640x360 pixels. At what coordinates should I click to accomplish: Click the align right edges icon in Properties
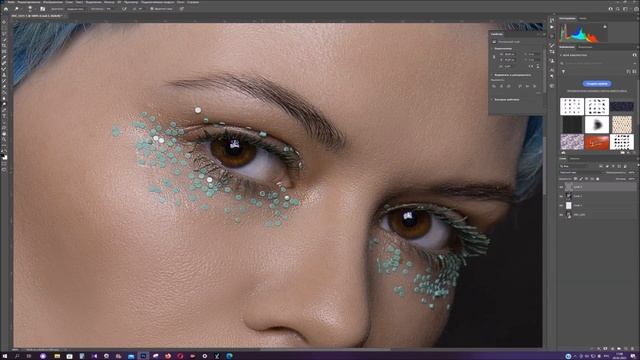pyautogui.click(x=509, y=86)
